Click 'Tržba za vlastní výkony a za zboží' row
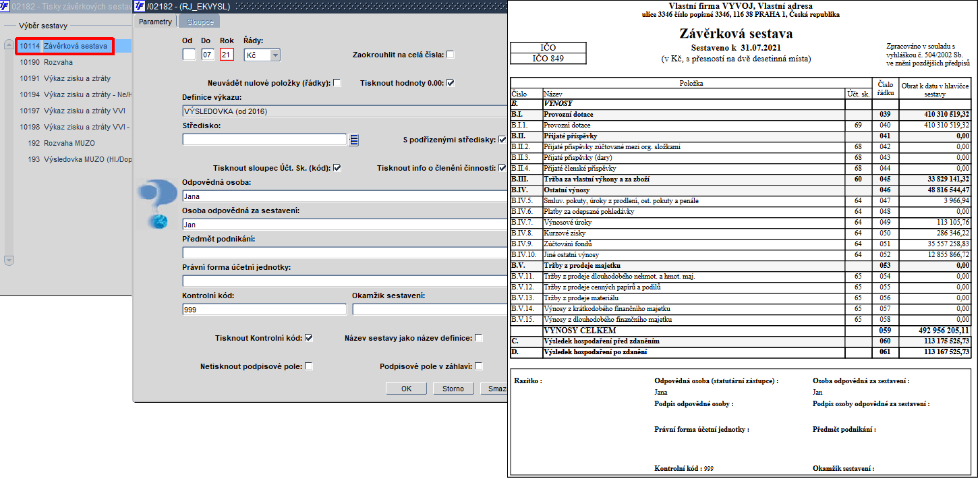The height and width of the screenshot is (479, 980). pyautogui.click(x=741, y=179)
